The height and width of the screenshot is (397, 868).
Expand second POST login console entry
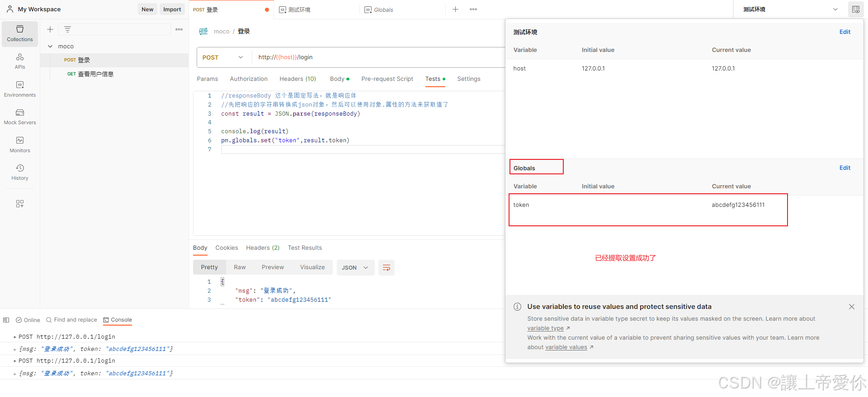pyautogui.click(x=15, y=361)
